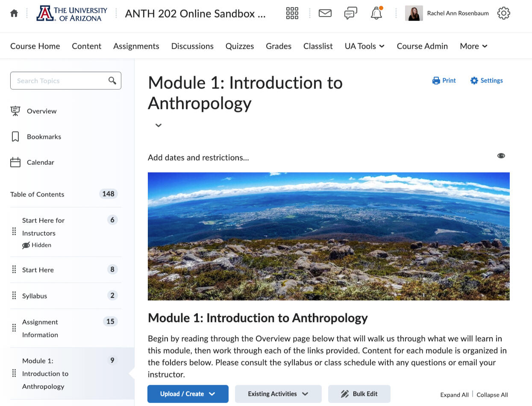Click the Print printer icon
Image resolution: width=532 pixels, height=406 pixels.
(x=444, y=81)
